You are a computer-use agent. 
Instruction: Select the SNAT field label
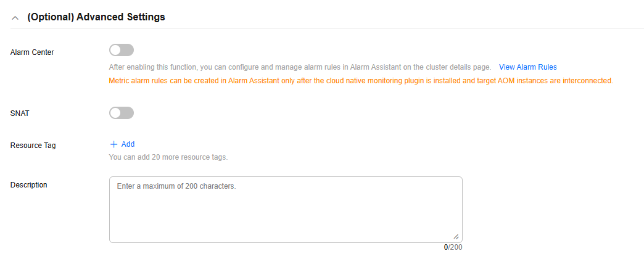point(20,113)
